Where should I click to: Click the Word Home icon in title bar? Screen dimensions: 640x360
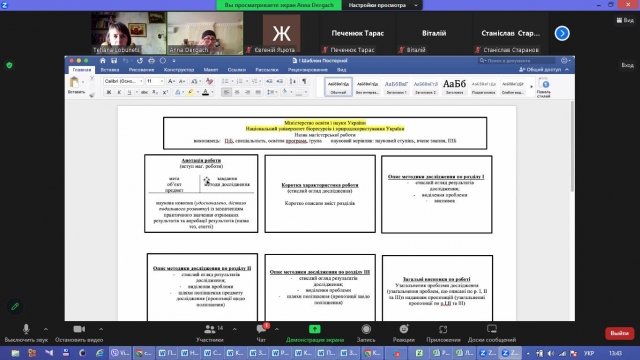(x=102, y=61)
